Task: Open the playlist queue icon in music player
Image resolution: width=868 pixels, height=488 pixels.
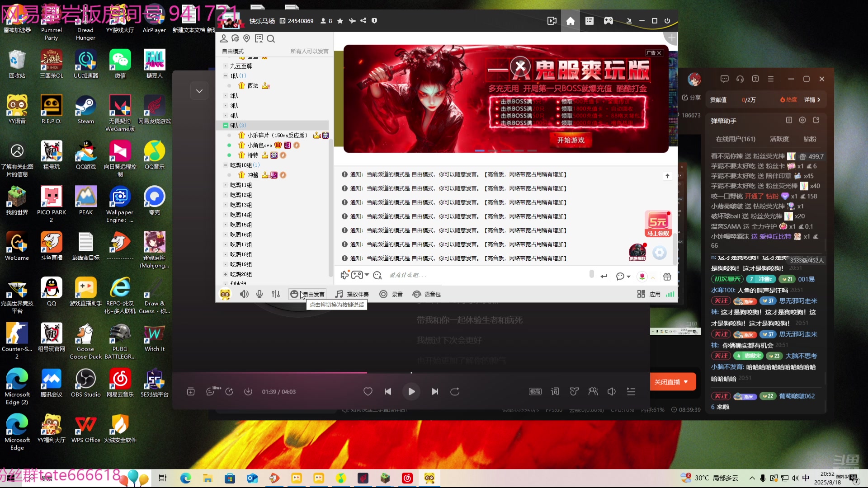Action: (631, 392)
